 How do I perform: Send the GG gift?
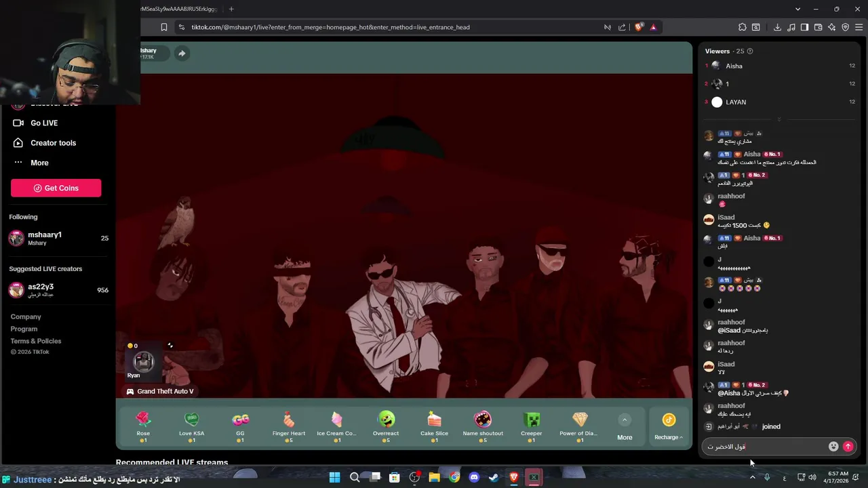(240, 427)
